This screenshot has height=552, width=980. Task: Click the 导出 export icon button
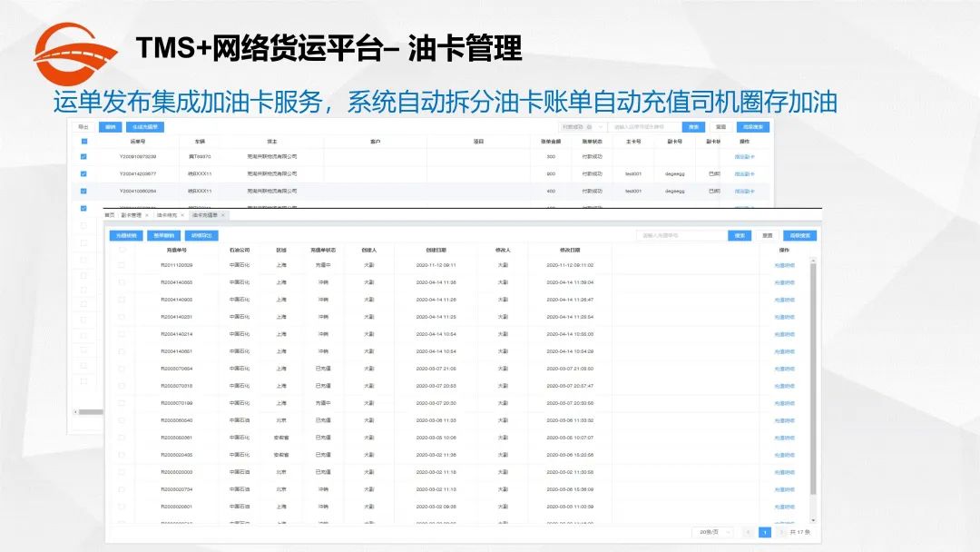click(84, 124)
